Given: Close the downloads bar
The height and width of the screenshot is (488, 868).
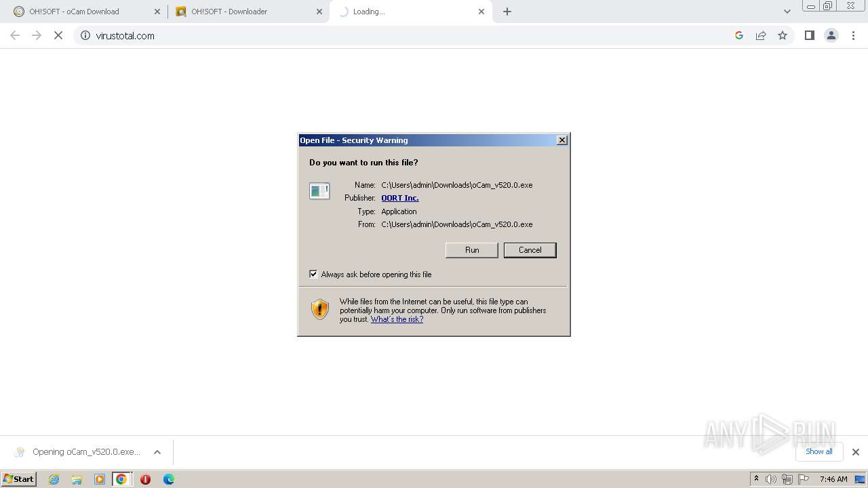Looking at the screenshot, I should pyautogui.click(x=856, y=452).
